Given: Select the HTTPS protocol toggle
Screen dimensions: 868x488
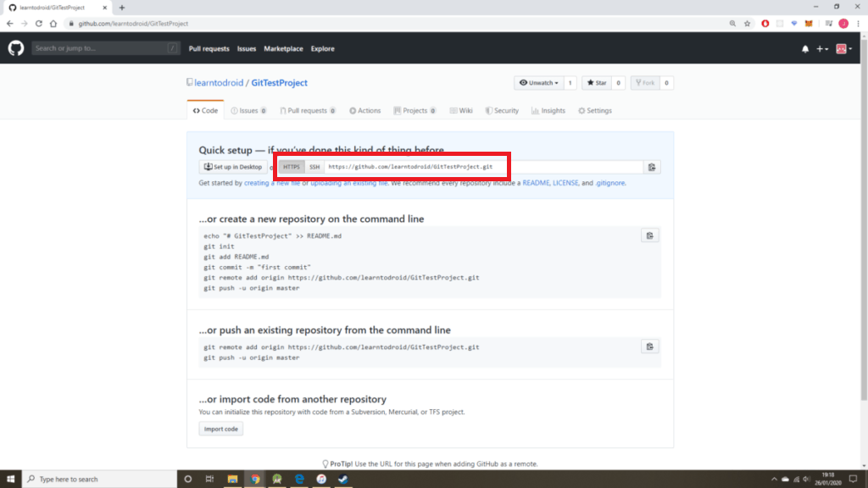Looking at the screenshot, I should (292, 167).
